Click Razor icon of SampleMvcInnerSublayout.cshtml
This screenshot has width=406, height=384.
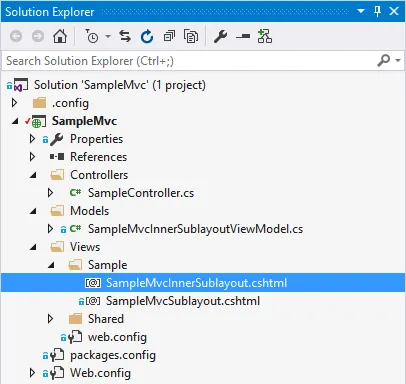pyautogui.click(x=93, y=283)
